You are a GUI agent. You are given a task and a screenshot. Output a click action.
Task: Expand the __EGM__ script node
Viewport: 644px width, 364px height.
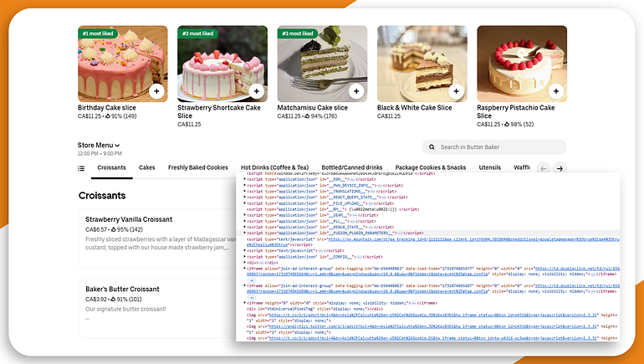[x=245, y=179]
